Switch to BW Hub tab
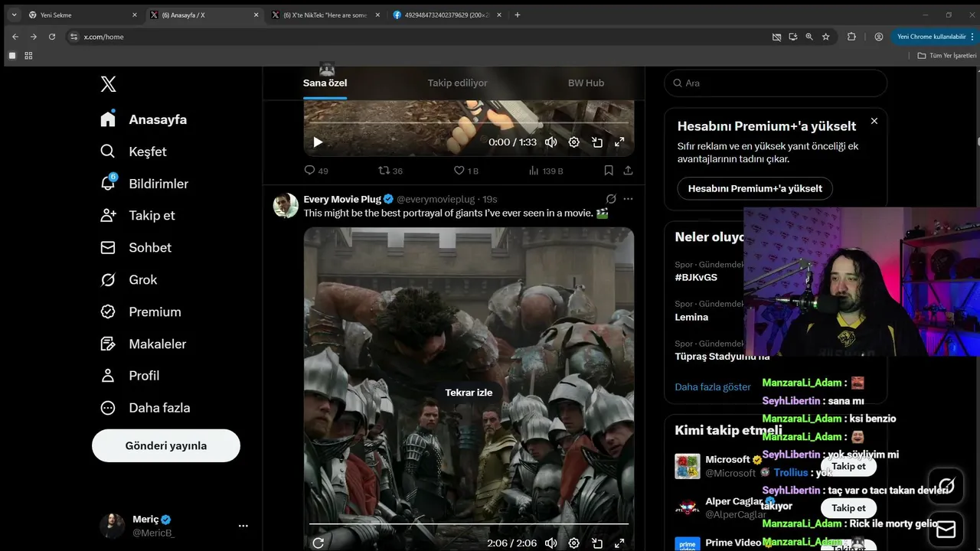 coord(586,83)
